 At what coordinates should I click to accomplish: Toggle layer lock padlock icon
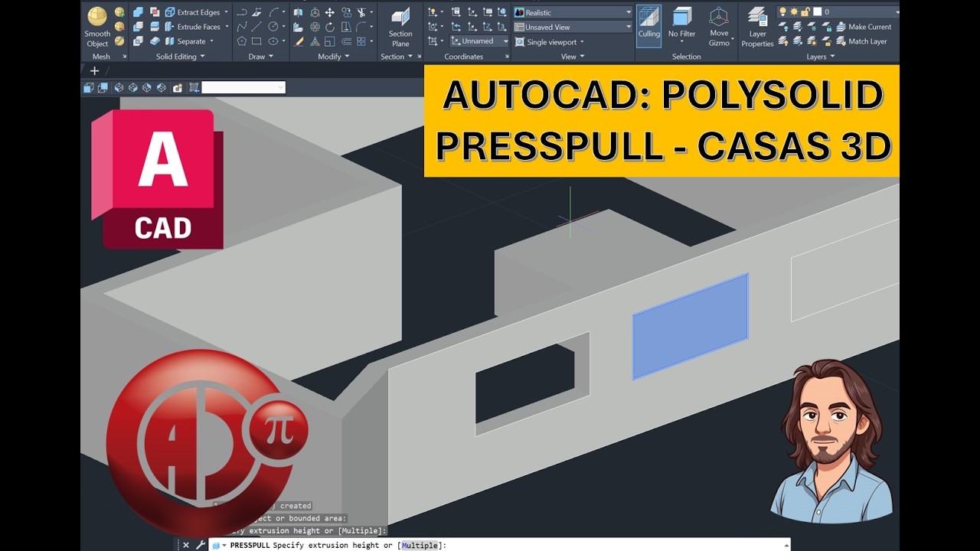(x=805, y=12)
